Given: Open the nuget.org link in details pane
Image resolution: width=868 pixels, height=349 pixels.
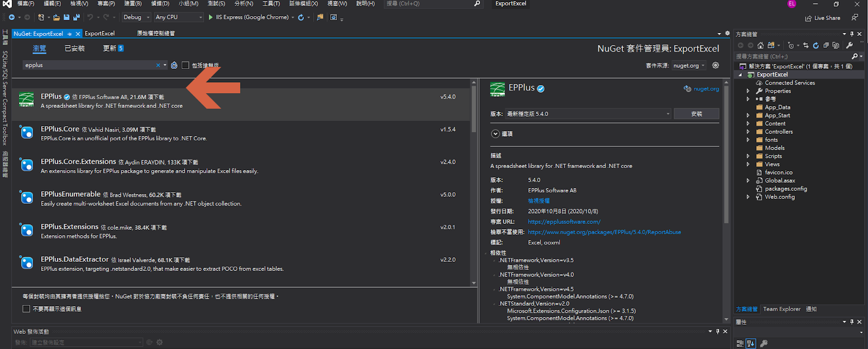Looking at the screenshot, I should 706,89.
